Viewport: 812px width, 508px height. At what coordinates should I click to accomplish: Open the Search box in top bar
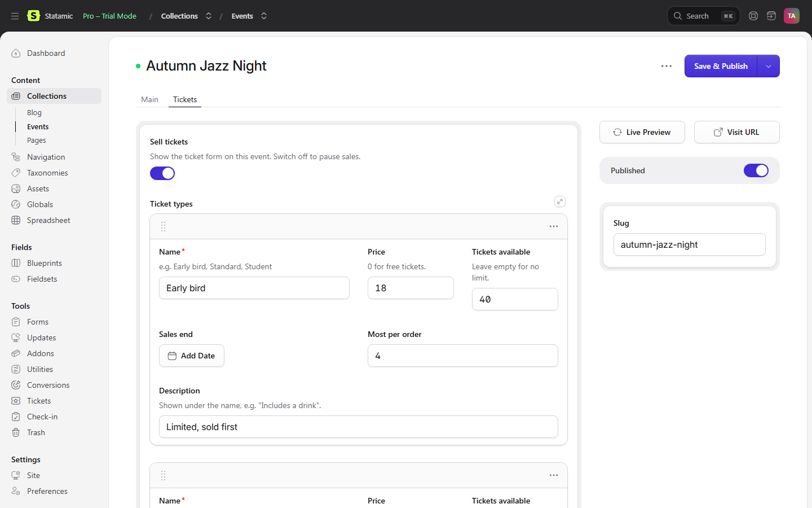tap(703, 16)
